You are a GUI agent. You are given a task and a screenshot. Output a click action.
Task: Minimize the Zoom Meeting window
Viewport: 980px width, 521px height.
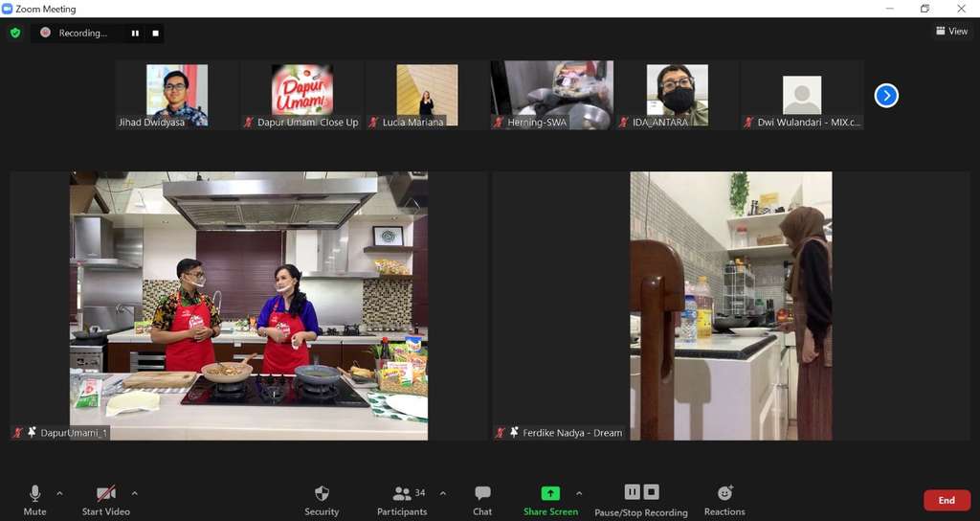click(889, 8)
